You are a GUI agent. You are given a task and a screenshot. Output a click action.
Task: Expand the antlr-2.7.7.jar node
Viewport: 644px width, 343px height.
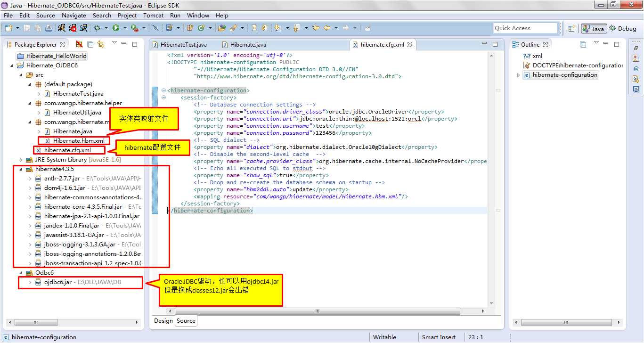tap(30, 179)
